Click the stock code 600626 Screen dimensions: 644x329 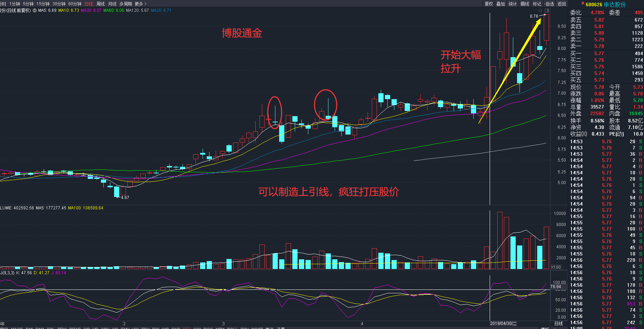[x=594, y=5]
